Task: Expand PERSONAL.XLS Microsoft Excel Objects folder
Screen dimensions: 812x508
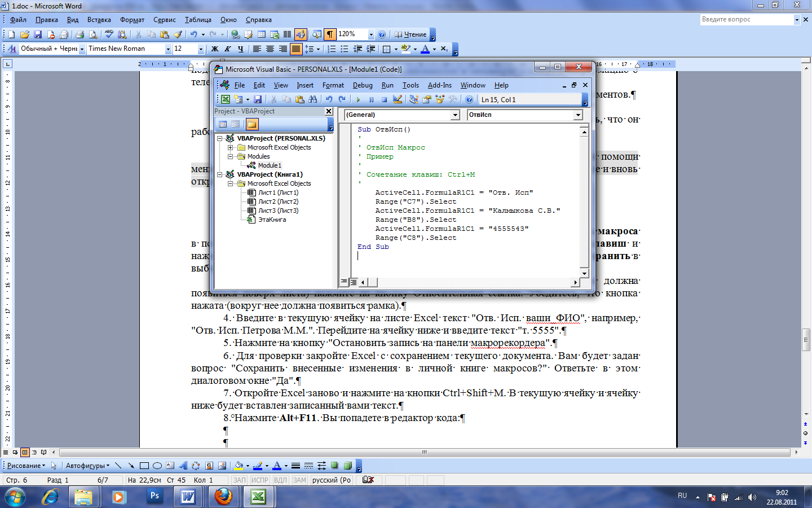Action: click(x=230, y=147)
